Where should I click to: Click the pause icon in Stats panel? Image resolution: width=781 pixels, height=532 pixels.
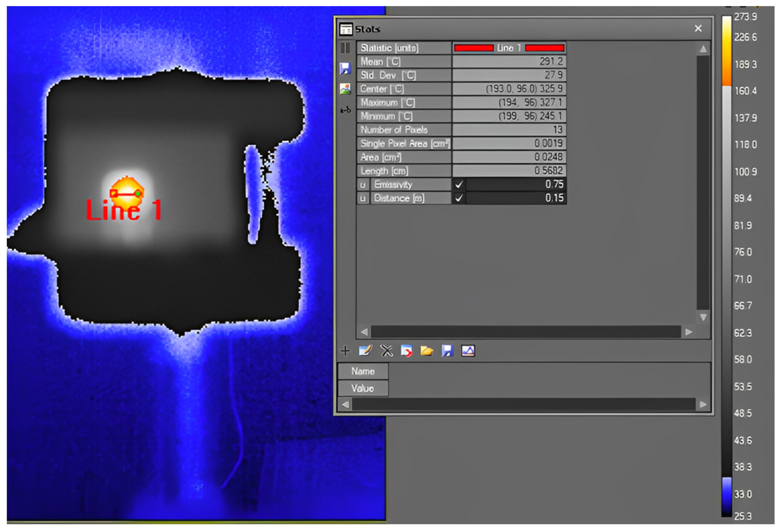coord(345,48)
